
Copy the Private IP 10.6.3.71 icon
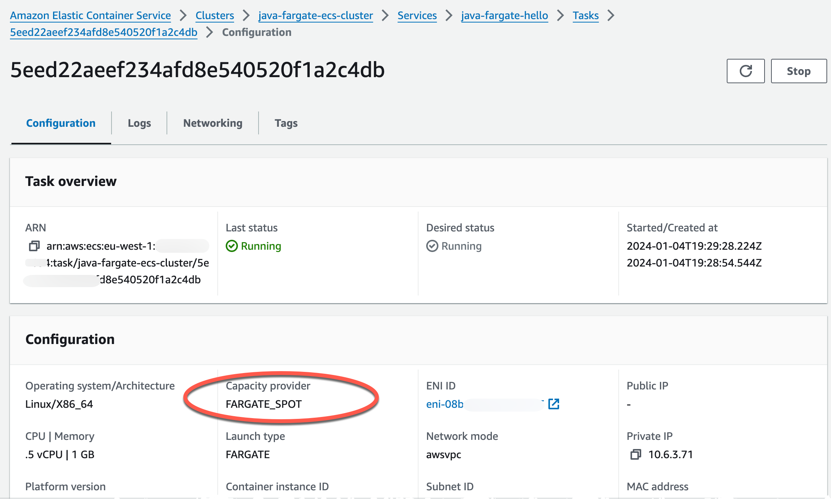click(x=636, y=454)
